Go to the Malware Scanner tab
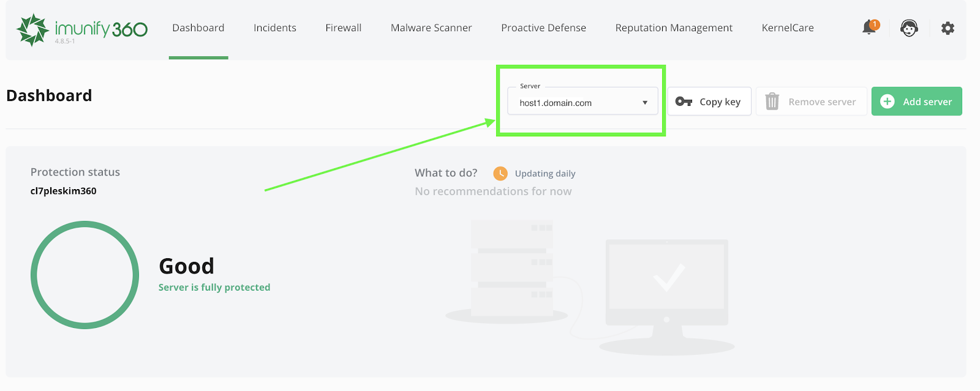Screen dimensions: 980x391 point(431,28)
